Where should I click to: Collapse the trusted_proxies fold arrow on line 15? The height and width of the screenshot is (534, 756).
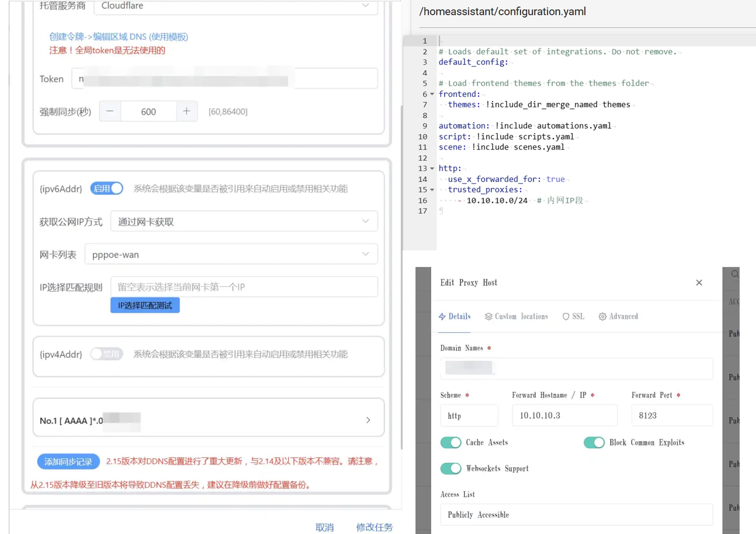(432, 190)
